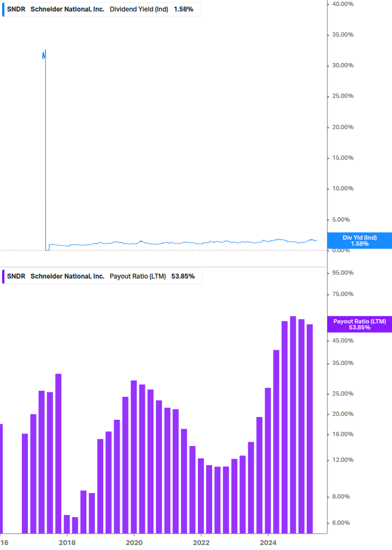Click the 2020 label on the time axis
392x550 pixels.
134,543
